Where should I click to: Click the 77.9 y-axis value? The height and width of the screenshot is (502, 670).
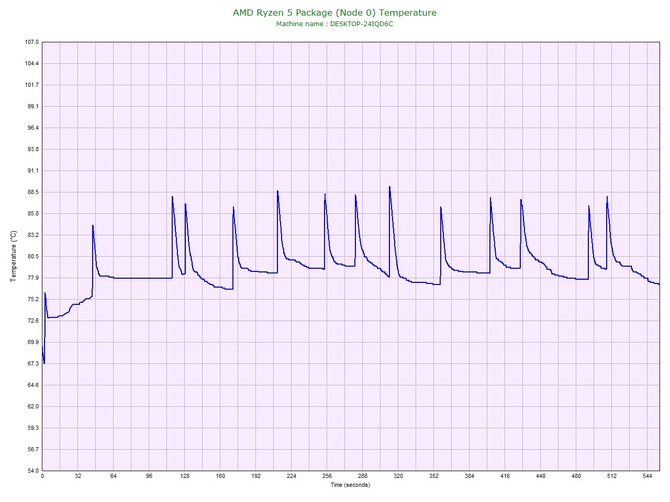point(32,278)
